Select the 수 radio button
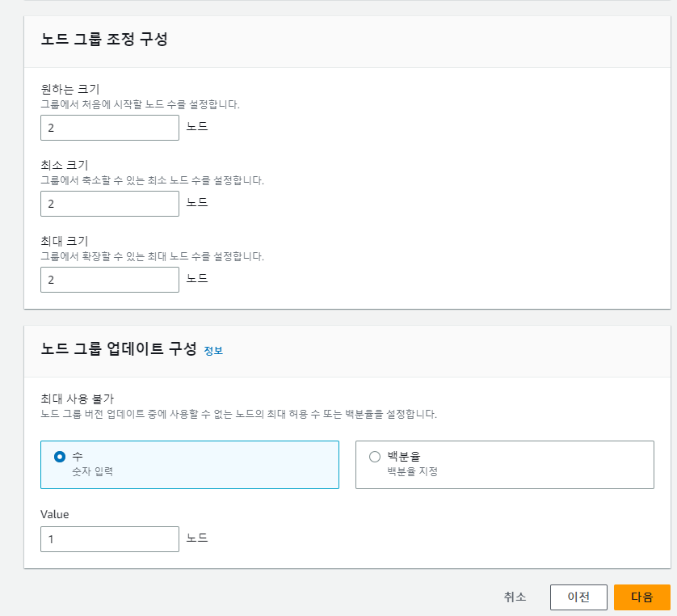The width and height of the screenshot is (677, 616). pyautogui.click(x=60, y=457)
